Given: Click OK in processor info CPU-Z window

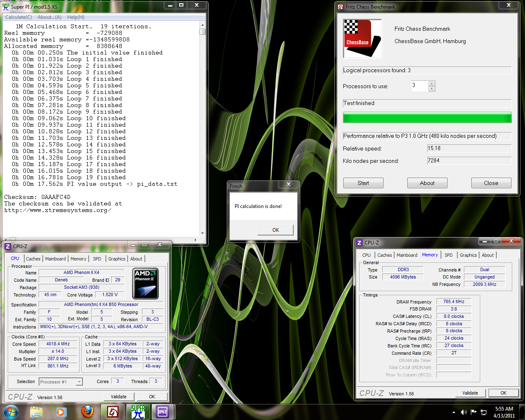Looking at the screenshot, I should (152, 397).
